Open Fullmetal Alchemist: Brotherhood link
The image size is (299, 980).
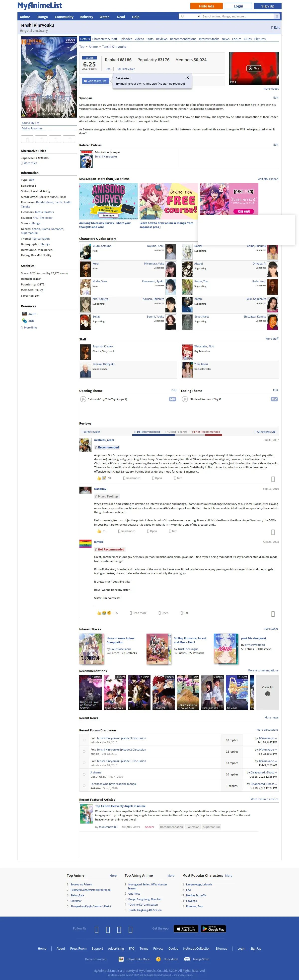(x=90, y=890)
